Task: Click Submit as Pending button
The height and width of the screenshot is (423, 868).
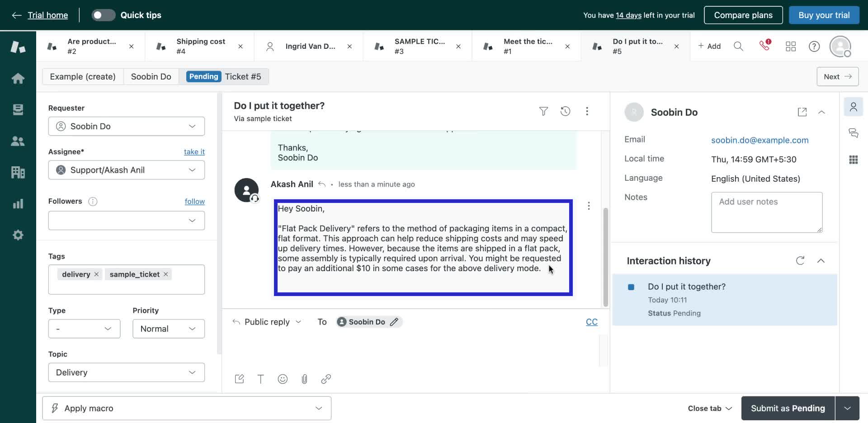Action: click(x=788, y=408)
